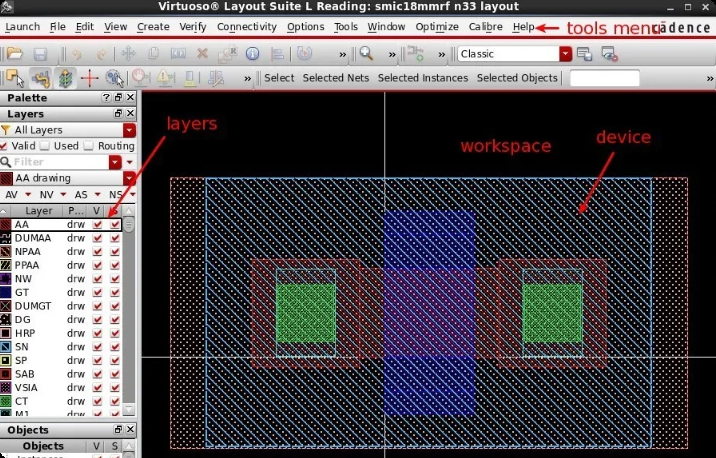The width and height of the screenshot is (716, 458).
Task: Click the edit-ruler pencil icon
Action: 216,78
